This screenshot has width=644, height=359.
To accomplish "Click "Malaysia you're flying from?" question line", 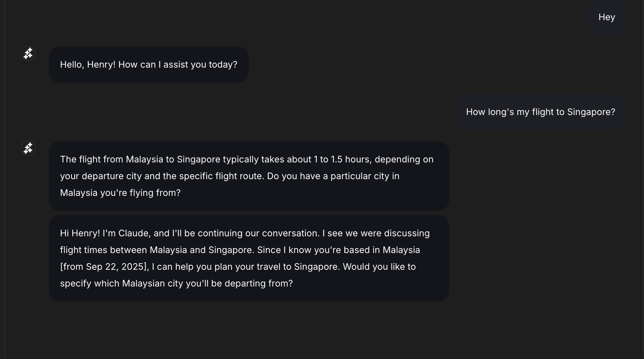I will click(120, 193).
